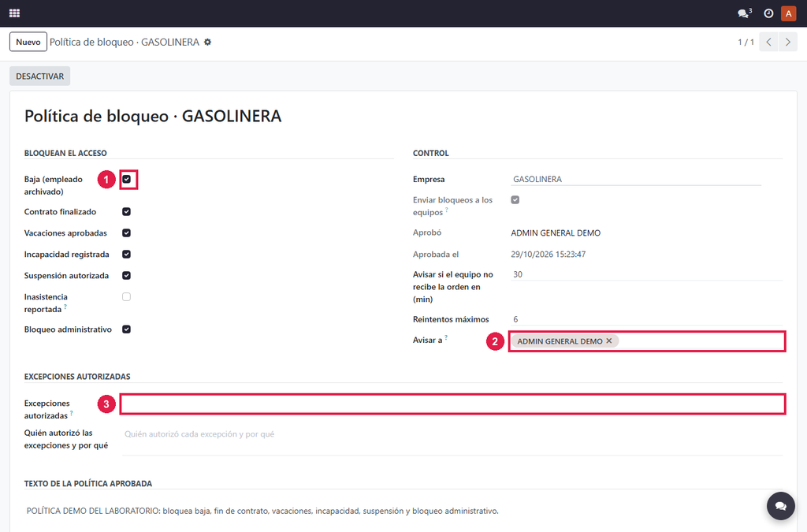Screen dimensions: 807x532
Task: Toggle Enviar bloqueos a los equipos checkbox
Action: (515, 199)
